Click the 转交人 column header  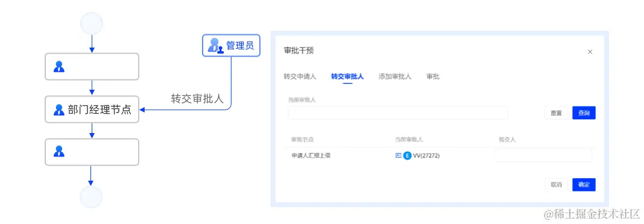(x=507, y=140)
